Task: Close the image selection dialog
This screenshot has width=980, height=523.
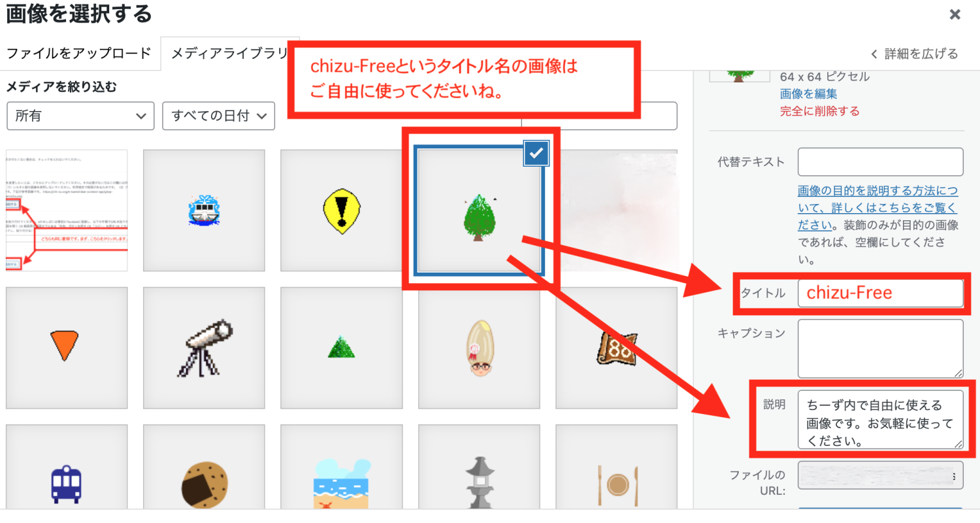Action: (x=955, y=14)
